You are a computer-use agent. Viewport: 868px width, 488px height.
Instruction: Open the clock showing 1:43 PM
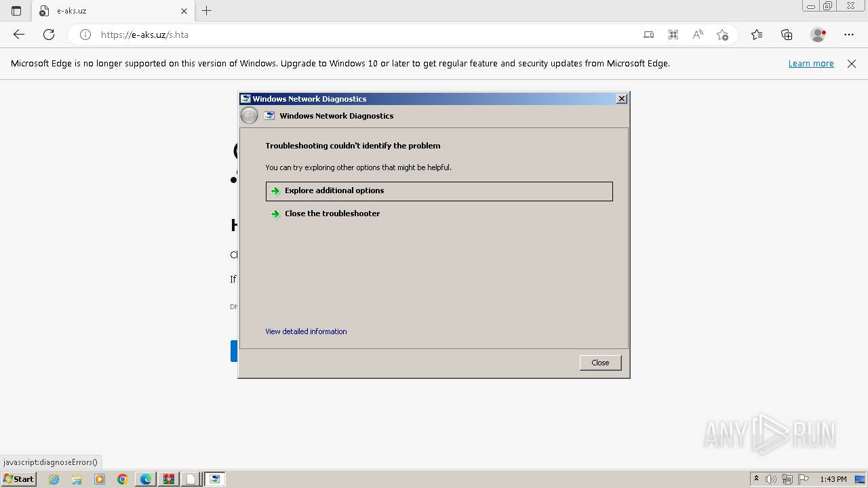coord(833,479)
